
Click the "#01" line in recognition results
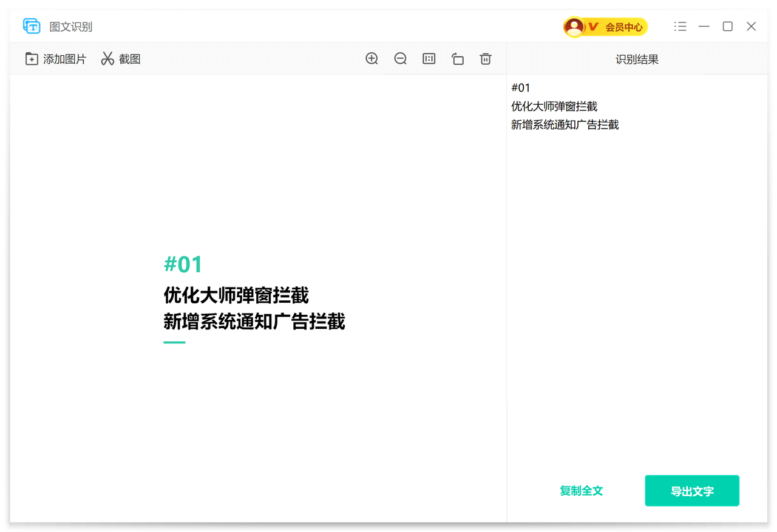click(x=521, y=88)
